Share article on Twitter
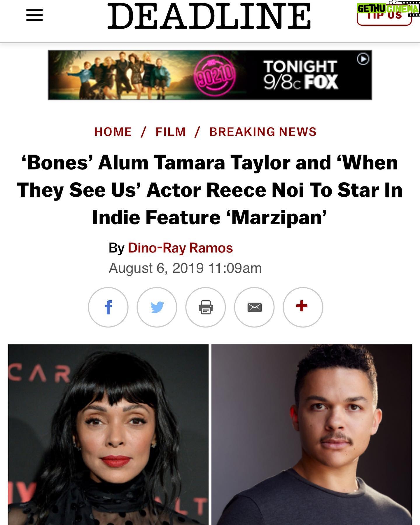Image resolution: width=420 pixels, height=525 pixels. tap(157, 307)
